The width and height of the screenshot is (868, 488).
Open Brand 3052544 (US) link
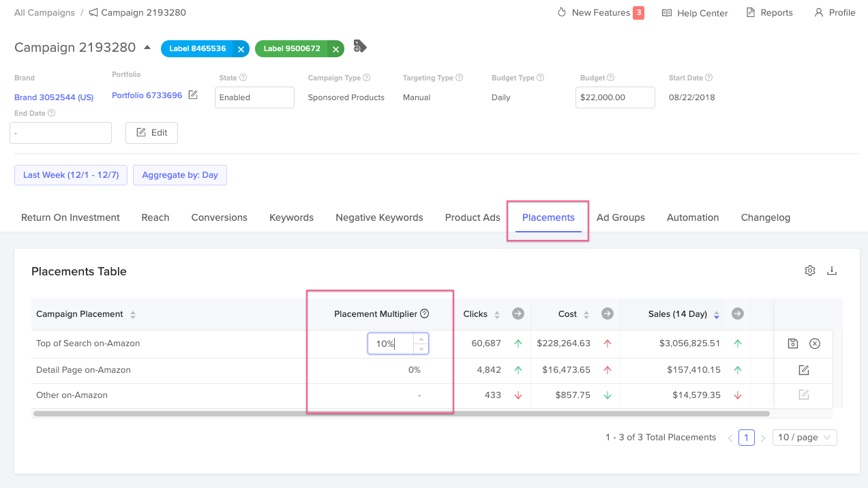[x=53, y=97]
